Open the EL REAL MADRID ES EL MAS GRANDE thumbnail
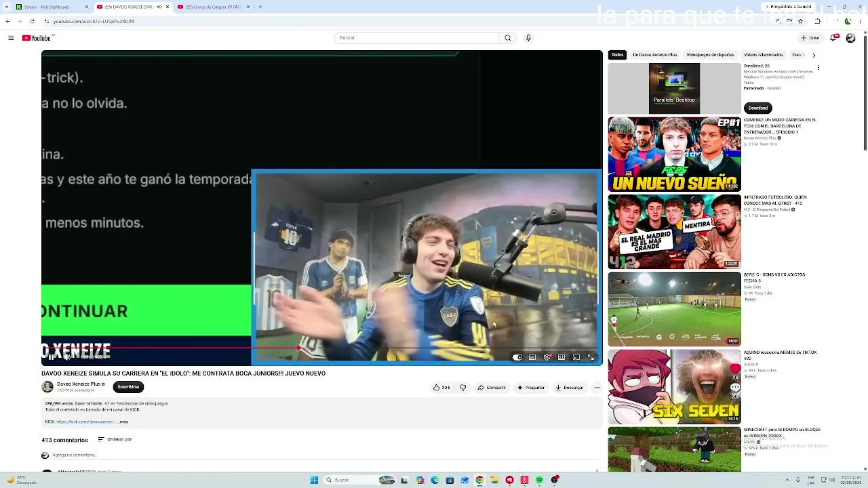This screenshot has width=868, height=488. point(674,232)
